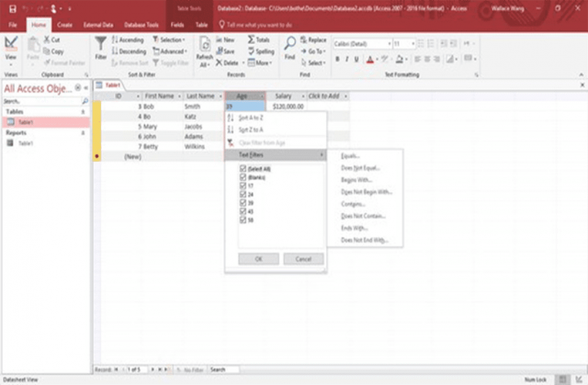The image size is (588, 385).
Task: Open the Last Name column dropdown arrow
Action: (220, 96)
